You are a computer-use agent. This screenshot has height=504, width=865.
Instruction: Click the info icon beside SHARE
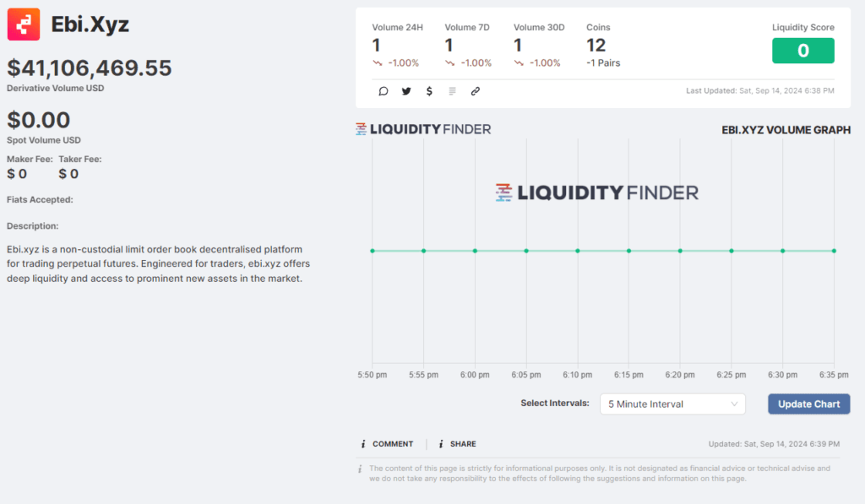coord(441,444)
